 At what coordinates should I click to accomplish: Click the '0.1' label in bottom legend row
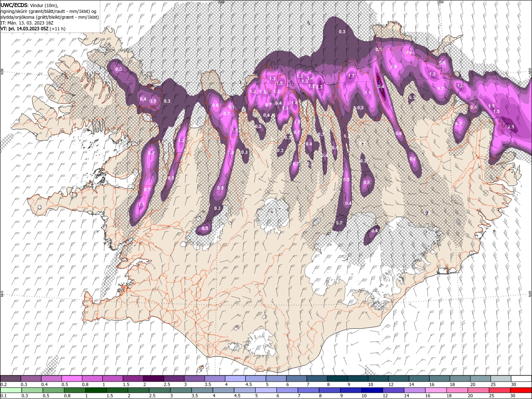(3, 396)
